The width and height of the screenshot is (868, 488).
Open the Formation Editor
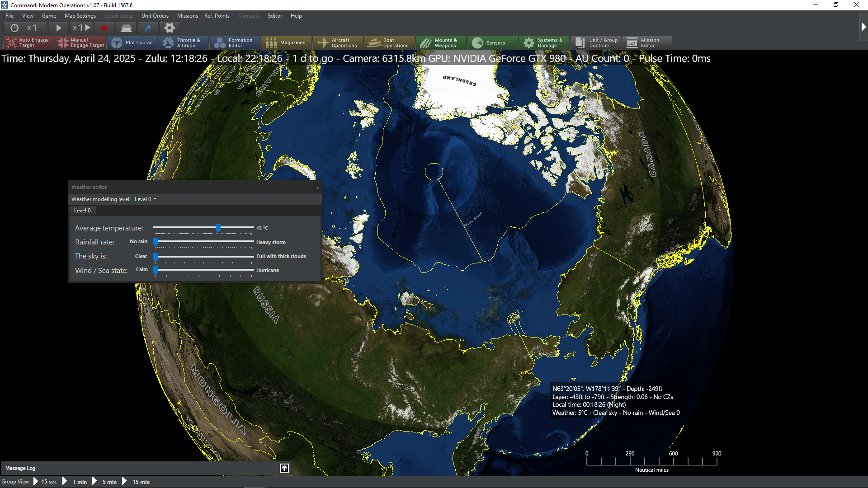(x=235, y=43)
